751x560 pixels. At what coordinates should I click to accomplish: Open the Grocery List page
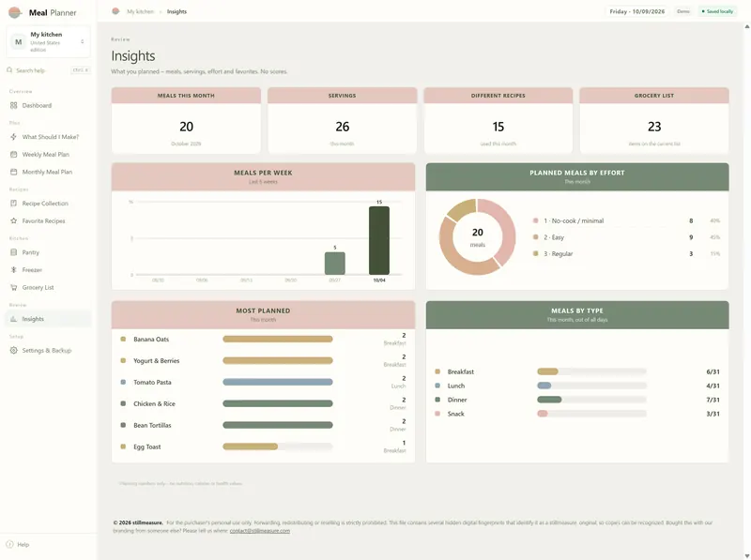click(48, 288)
